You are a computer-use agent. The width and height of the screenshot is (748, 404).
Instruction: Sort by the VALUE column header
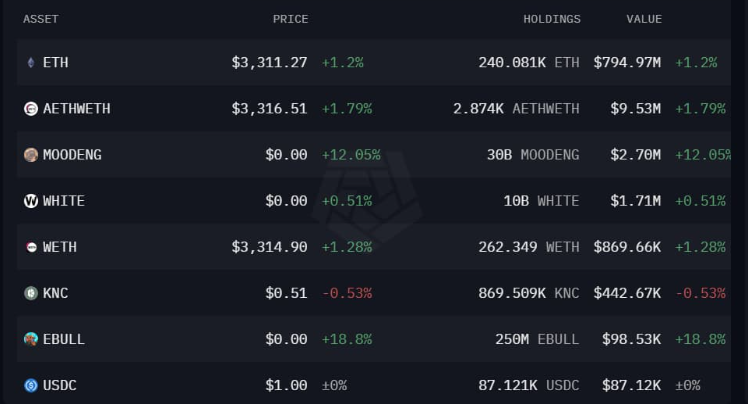tap(644, 19)
